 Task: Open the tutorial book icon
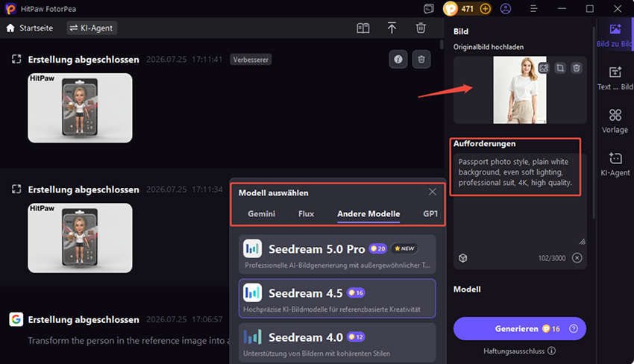tap(362, 28)
